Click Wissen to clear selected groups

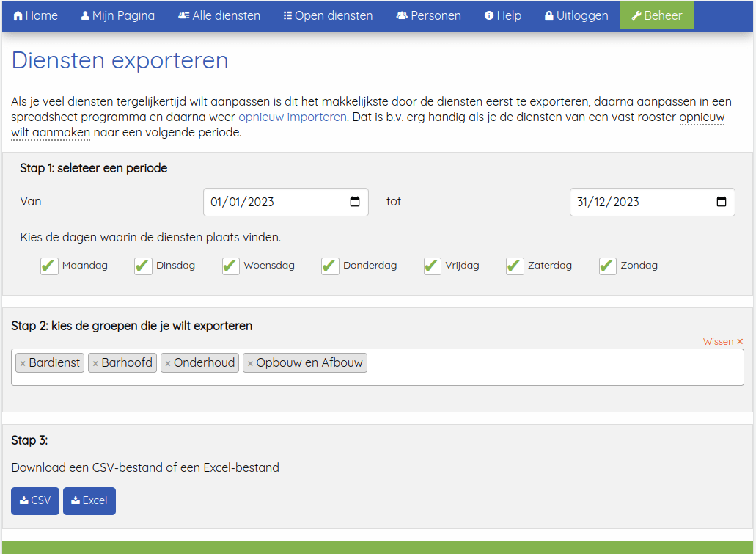[718, 341]
